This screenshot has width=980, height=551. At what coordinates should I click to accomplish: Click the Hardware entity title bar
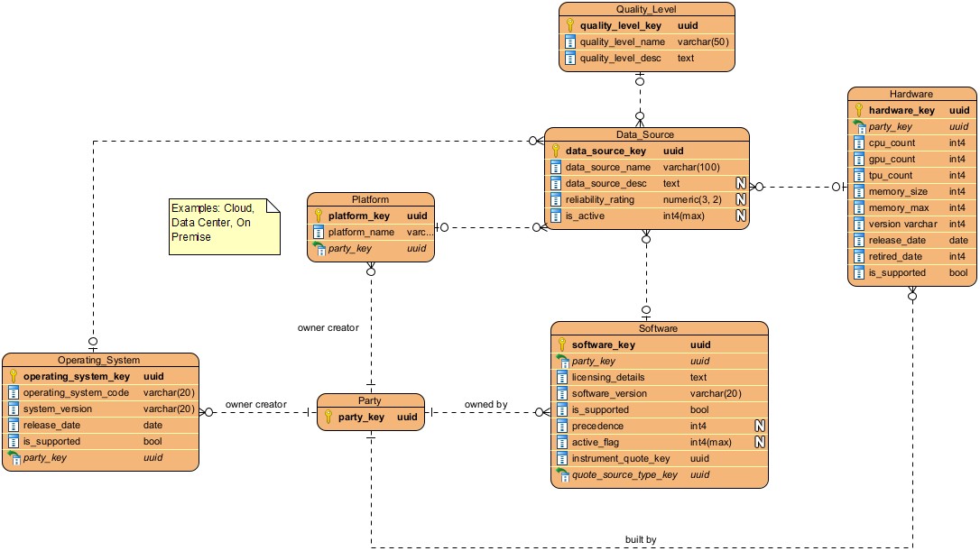[911, 94]
